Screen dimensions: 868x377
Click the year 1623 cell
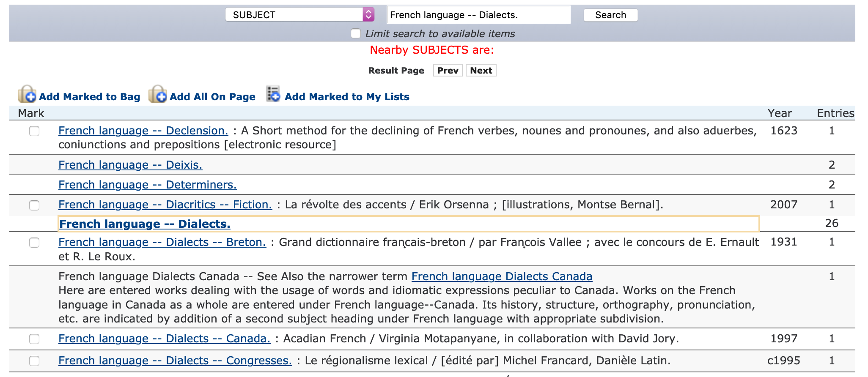click(784, 131)
